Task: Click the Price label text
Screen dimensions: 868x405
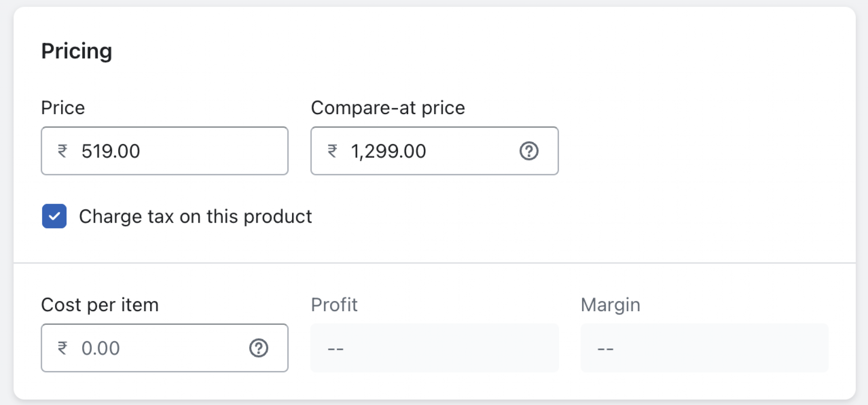Action: [63, 108]
